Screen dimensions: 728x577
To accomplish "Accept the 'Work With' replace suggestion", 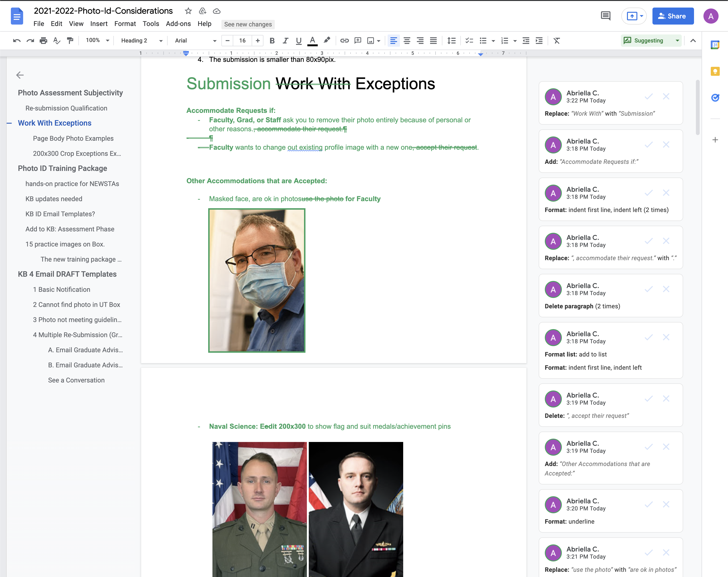I will click(648, 97).
